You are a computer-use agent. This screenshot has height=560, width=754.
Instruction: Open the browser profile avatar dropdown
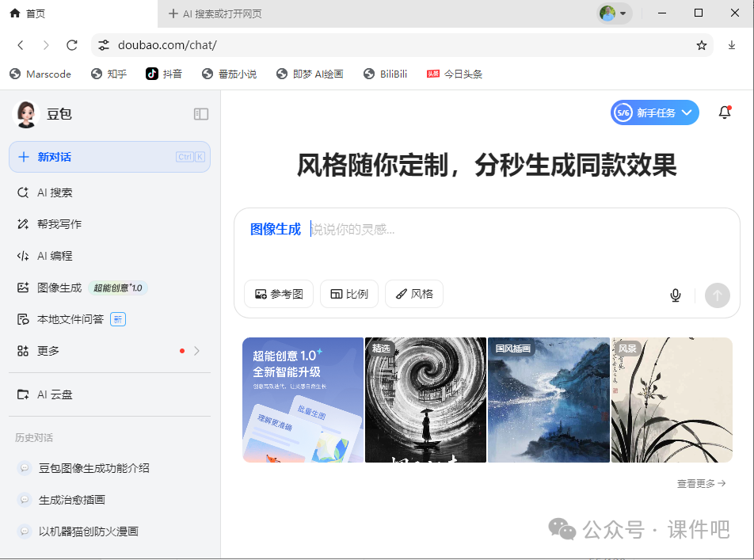pyautogui.click(x=607, y=13)
